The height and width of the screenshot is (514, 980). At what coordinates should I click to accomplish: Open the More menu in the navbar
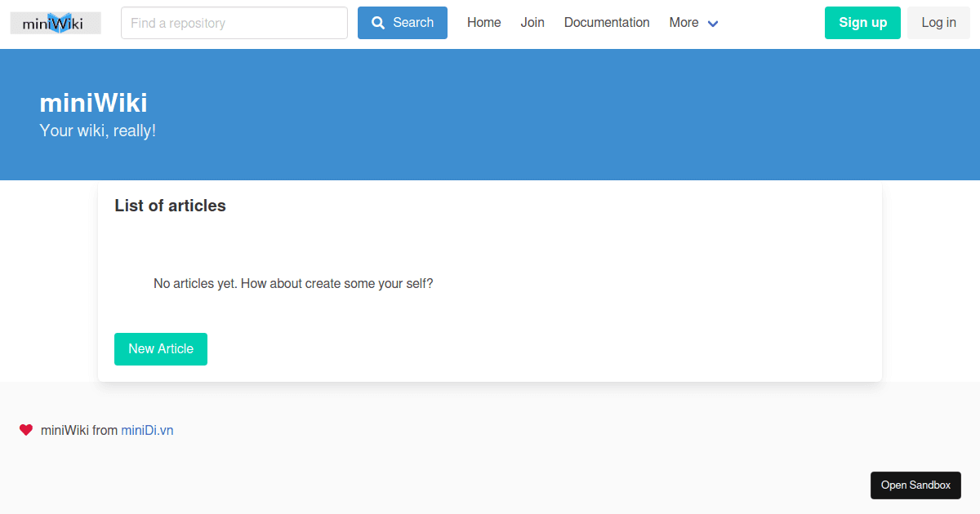(684, 22)
